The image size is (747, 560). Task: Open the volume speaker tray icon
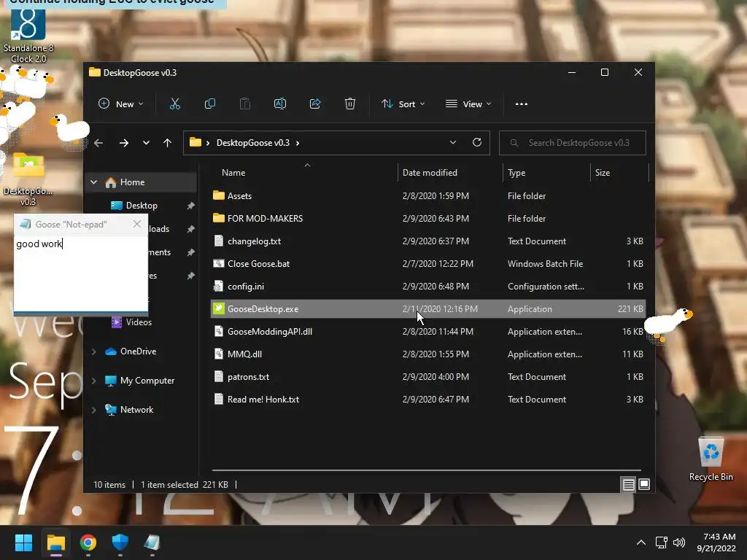pos(679,542)
